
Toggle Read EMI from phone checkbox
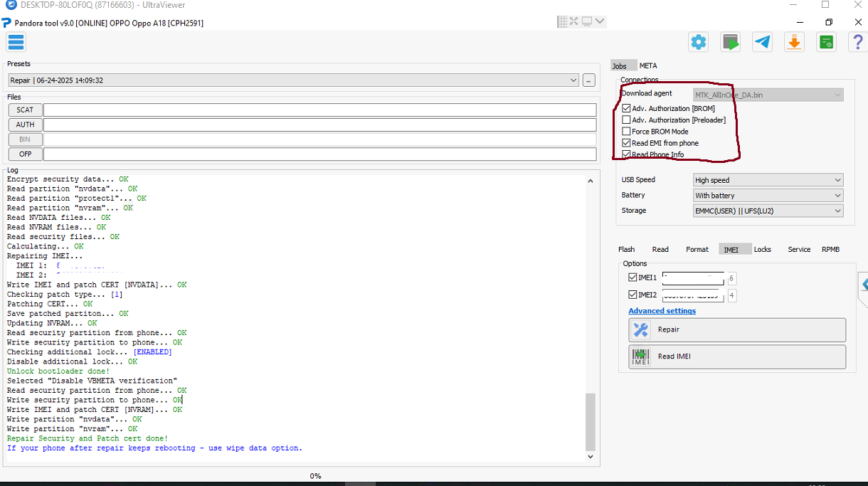[x=626, y=143]
